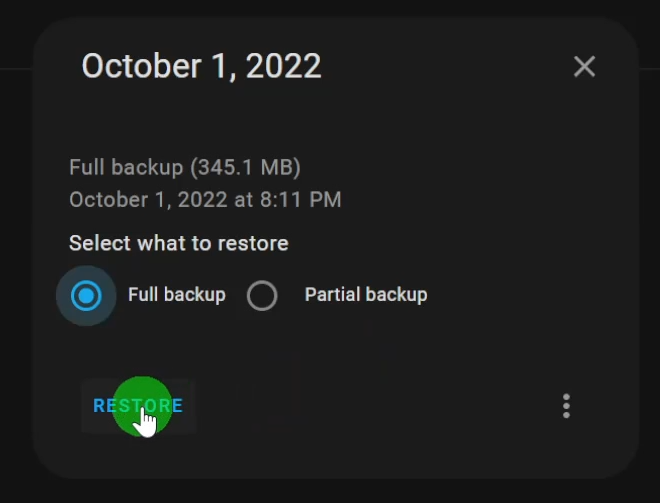Click the Partial backup option label
660x503 pixels.
(366, 295)
